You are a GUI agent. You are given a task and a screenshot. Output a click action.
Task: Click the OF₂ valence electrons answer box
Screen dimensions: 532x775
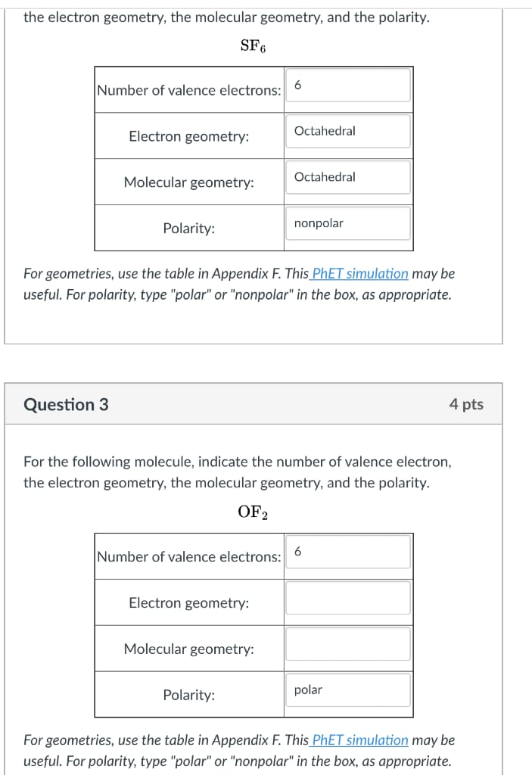pyautogui.click(x=347, y=552)
